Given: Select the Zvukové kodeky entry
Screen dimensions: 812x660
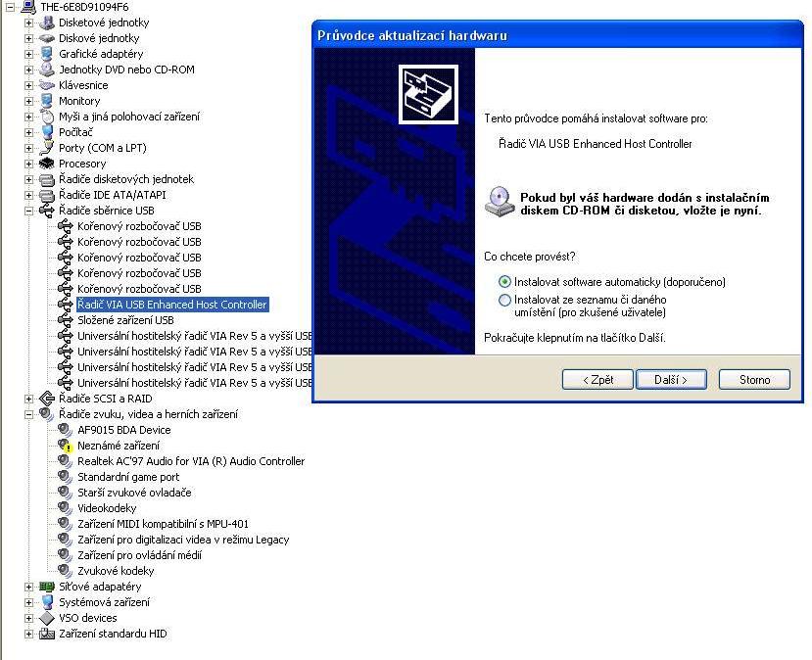Looking at the screenshot, I should (116, 571).
